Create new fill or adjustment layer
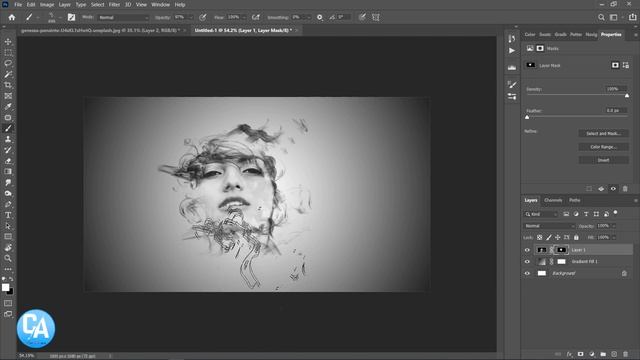The height and width of the screenshot is (360, 640). pyautogui.click(x=592, y=354)
